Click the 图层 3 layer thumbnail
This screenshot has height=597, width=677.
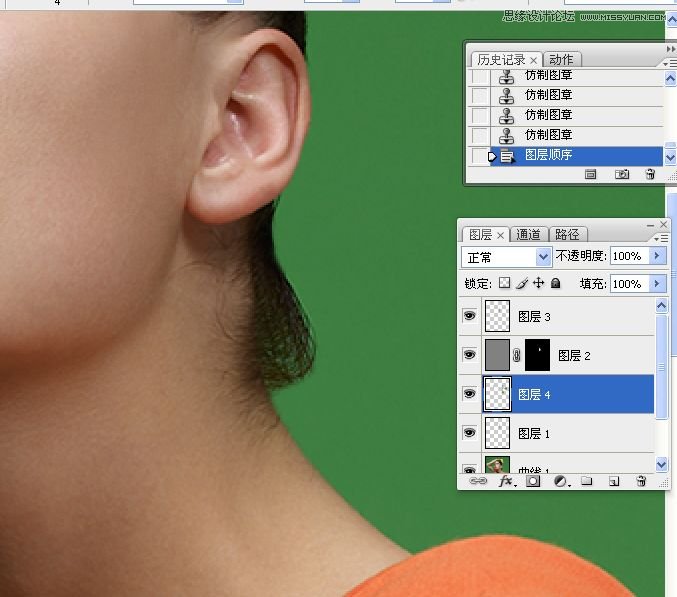pyautogui.click(x=497, y=316)
